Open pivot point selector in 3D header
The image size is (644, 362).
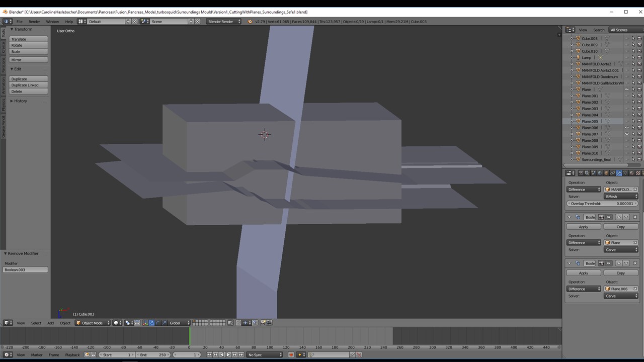point(128,323)
